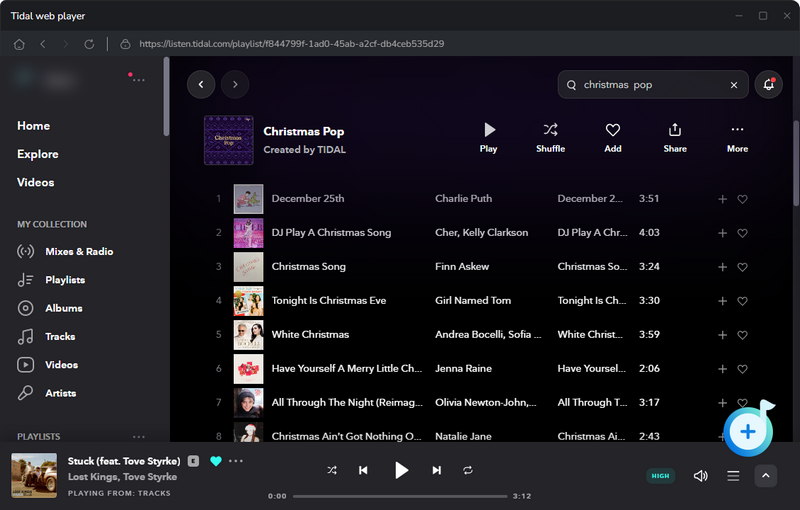The width and height of the screenshot is (800, 510).
Task: Add Jenna Raine track with plus icon
Action: click(x=722, y=369)
